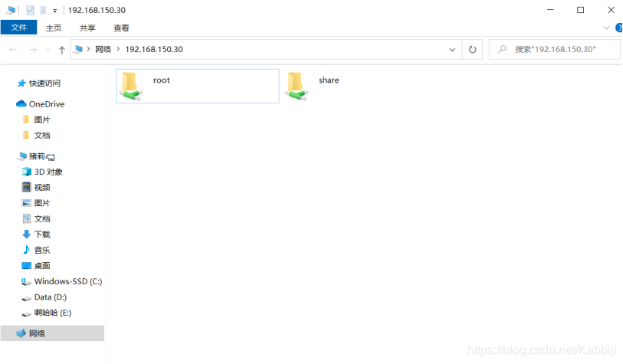Image resolution: width=623 pixels, height=364 pixels.
Task: Click the search box for 192.168.150.30
Action: (555, 49)
